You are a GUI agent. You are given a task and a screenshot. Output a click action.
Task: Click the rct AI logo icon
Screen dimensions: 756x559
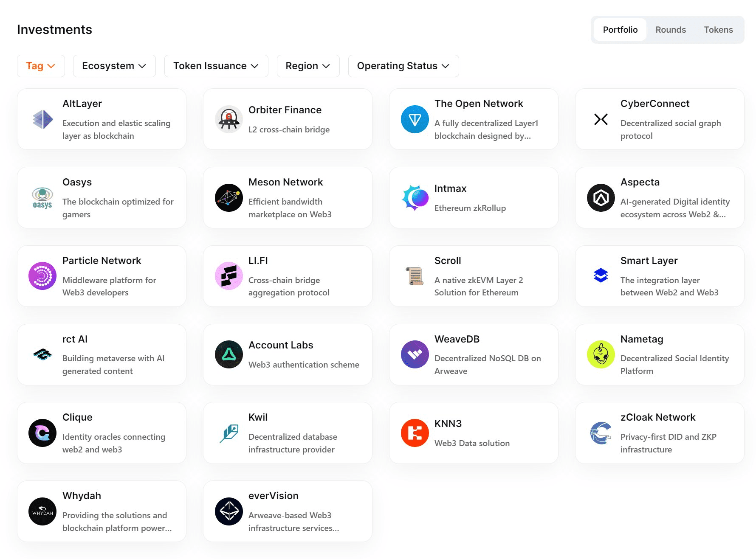[x=42, y=354]
